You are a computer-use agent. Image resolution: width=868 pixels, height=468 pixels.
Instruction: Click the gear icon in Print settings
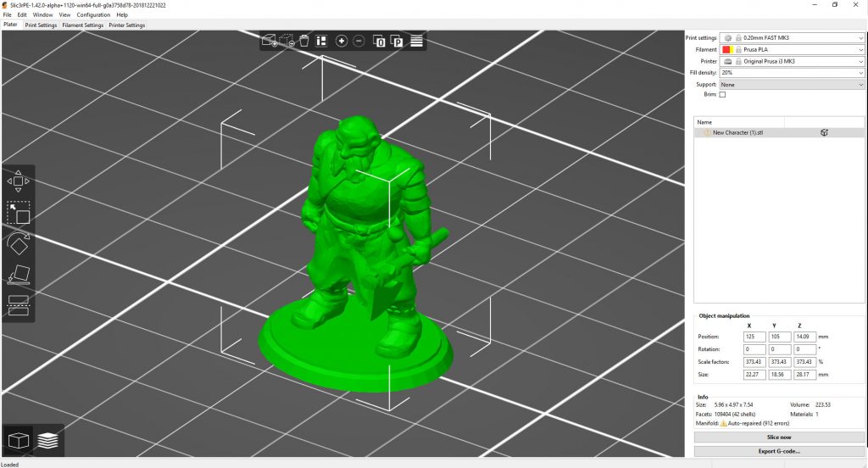pyautogui.click(x=728, y=37)
